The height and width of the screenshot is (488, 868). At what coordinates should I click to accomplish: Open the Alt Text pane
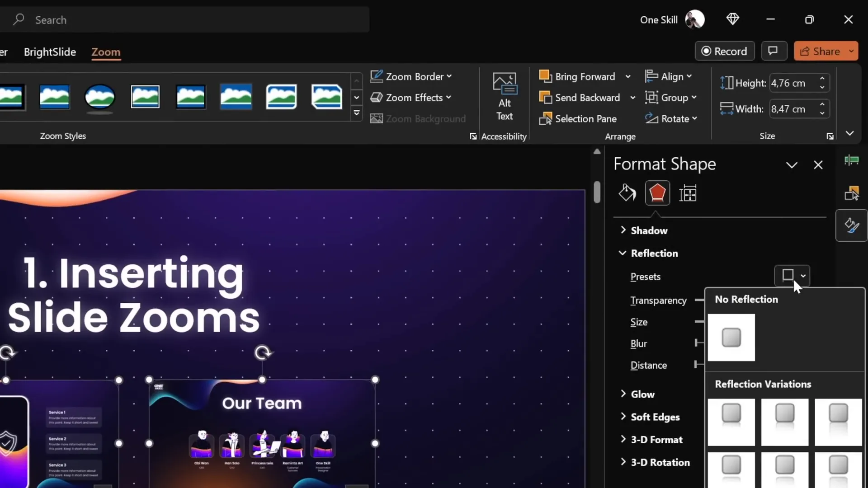[x=505, y=96]
